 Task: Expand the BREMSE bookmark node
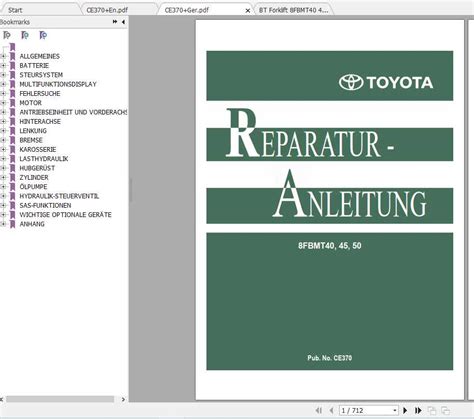(3, 140)
